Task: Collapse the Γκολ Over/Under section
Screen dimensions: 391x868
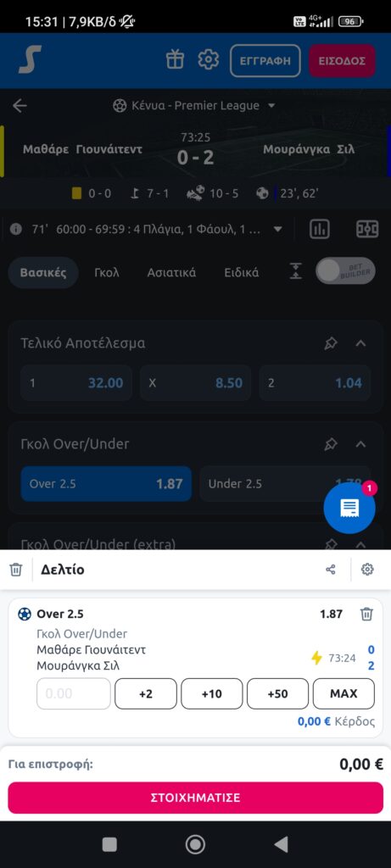Action: click(x=360, y=444)
